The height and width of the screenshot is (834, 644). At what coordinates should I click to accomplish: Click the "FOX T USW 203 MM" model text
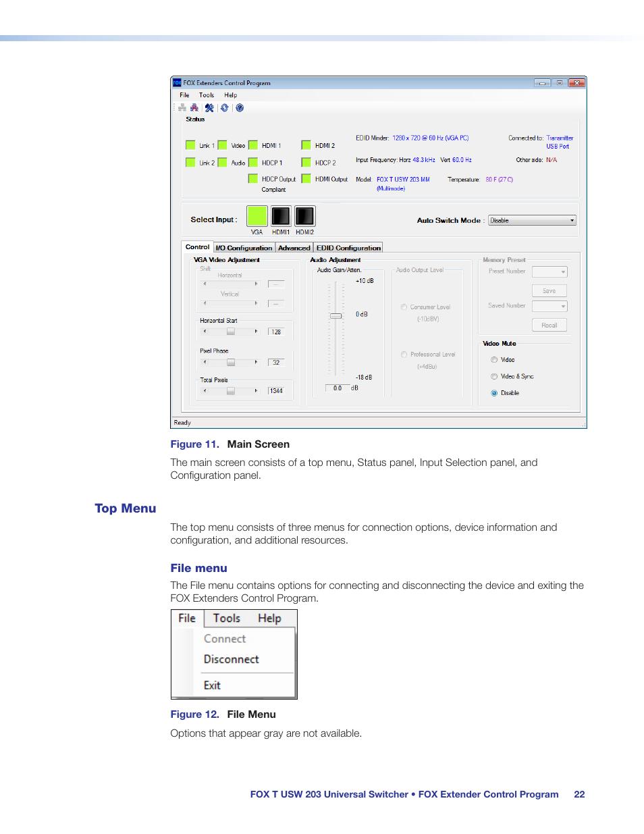tap(403, 180)
